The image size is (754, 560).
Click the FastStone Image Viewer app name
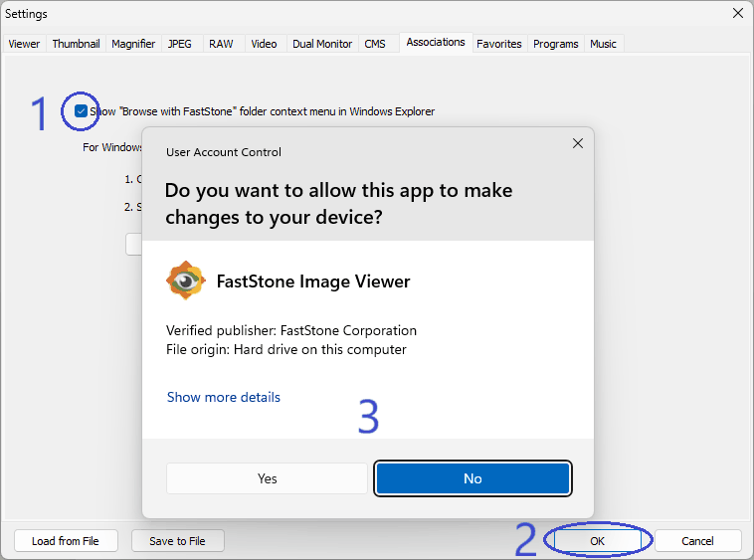[x=313, y=281]
